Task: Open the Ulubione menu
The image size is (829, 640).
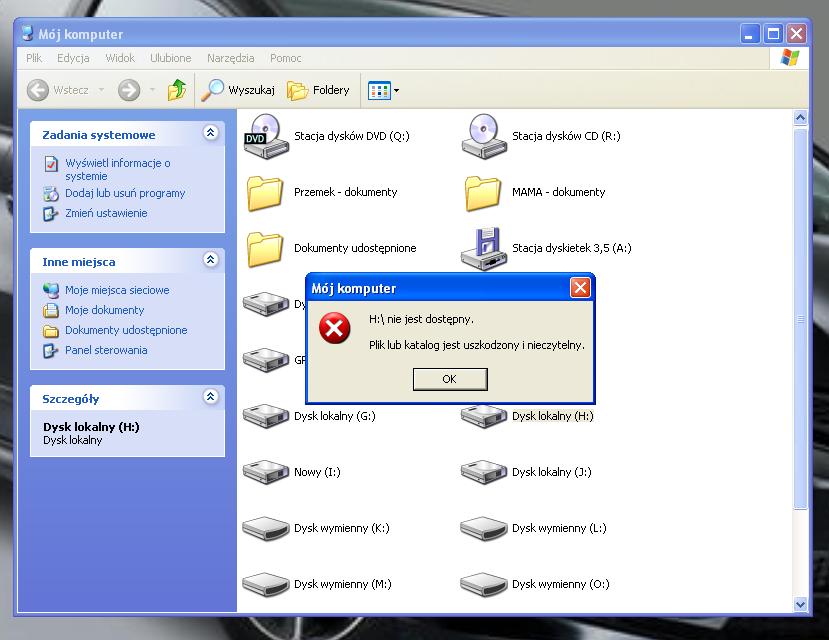Action: (171, 58)
